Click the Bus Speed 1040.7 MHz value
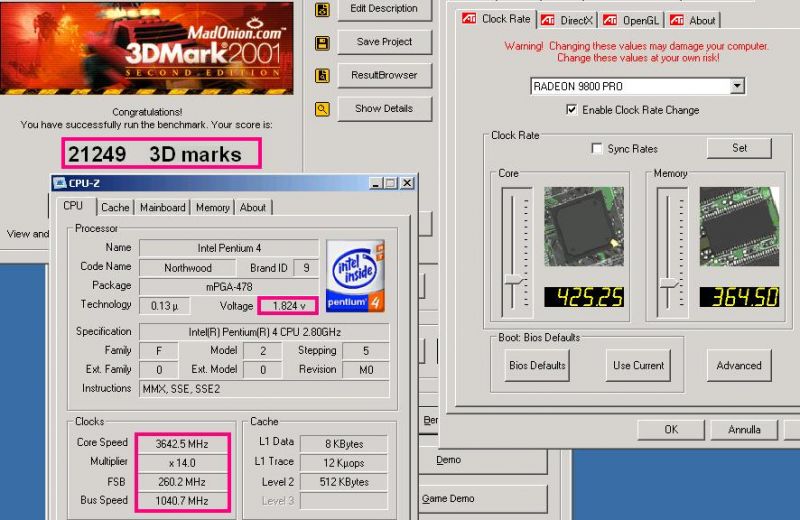Screen dimensions: 800x520 click(x=182, y=501)
